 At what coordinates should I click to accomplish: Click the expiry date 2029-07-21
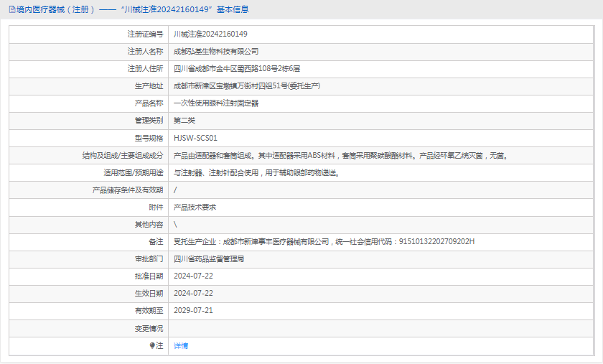tap(193, 310)
